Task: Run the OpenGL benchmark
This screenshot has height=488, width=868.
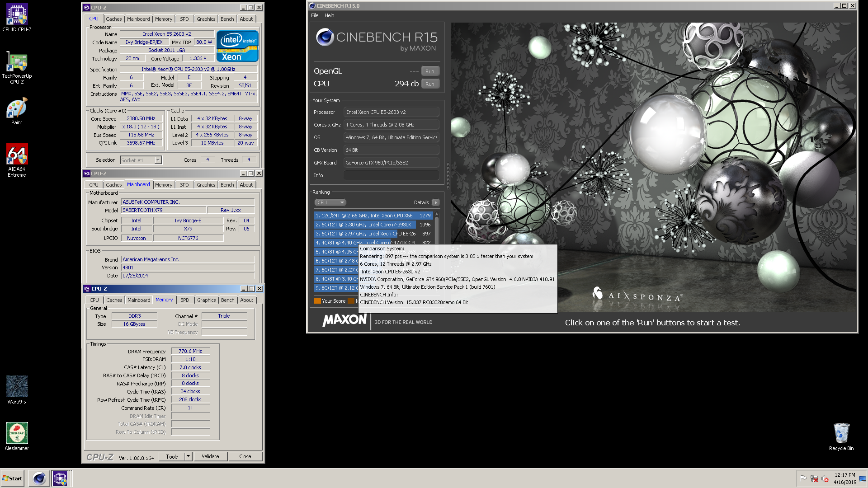Action: coord(430,71)
